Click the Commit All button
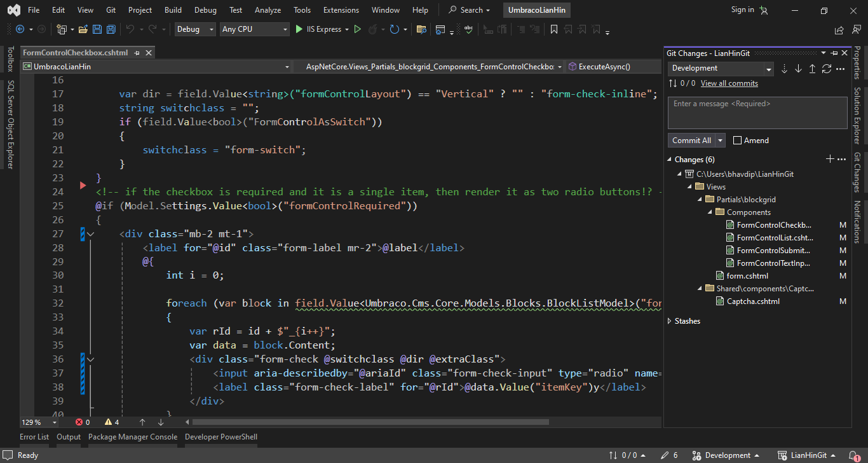 692,141
